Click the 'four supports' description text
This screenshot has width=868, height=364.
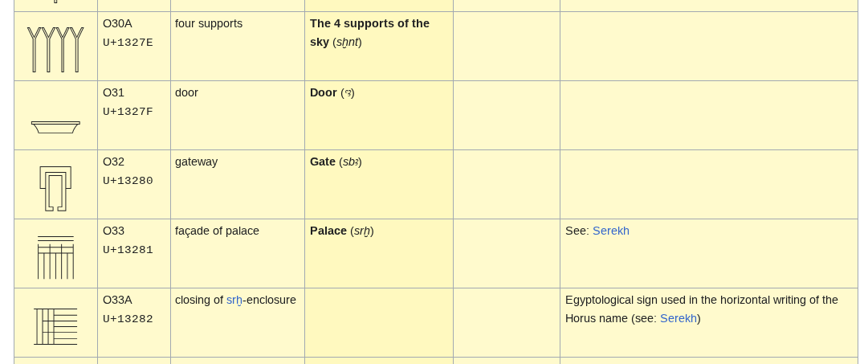[209, 23]
